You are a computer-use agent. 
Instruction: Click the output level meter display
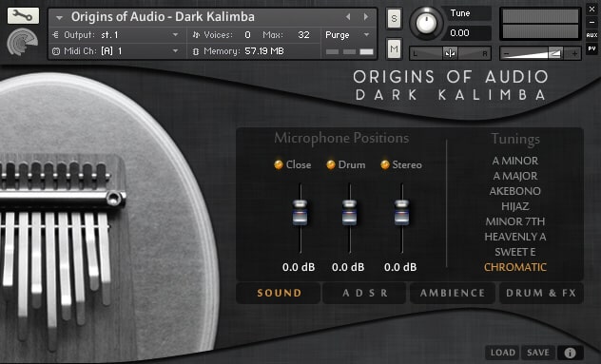click(540, 24)
